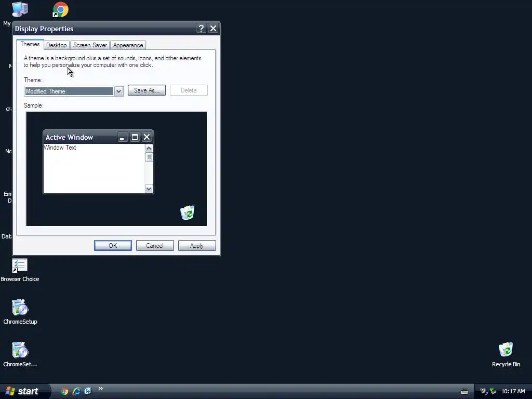Click the sample Recycle Bin icon in preview
The height and width of the screenshot is (399, 532).
click(x=187, y=212)
